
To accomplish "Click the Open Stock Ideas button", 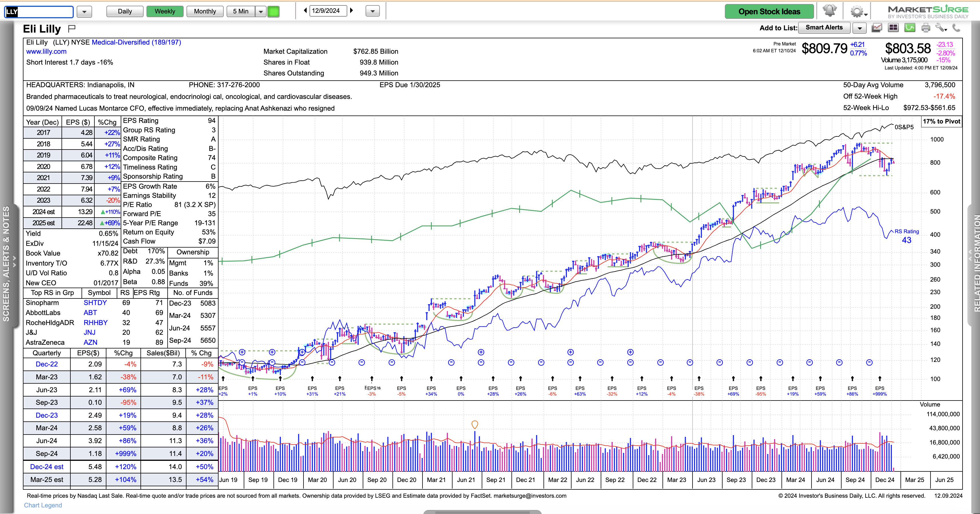I will click(769, 12).
